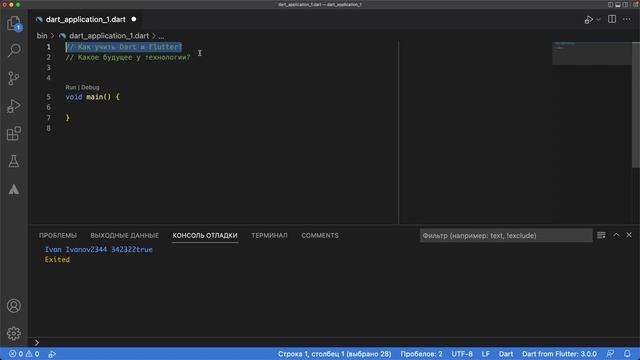Image resolution: width=640 pixels, height=360 pixels.
Task: Change indentation via Пробелов: 2
Action: [421, 354]
